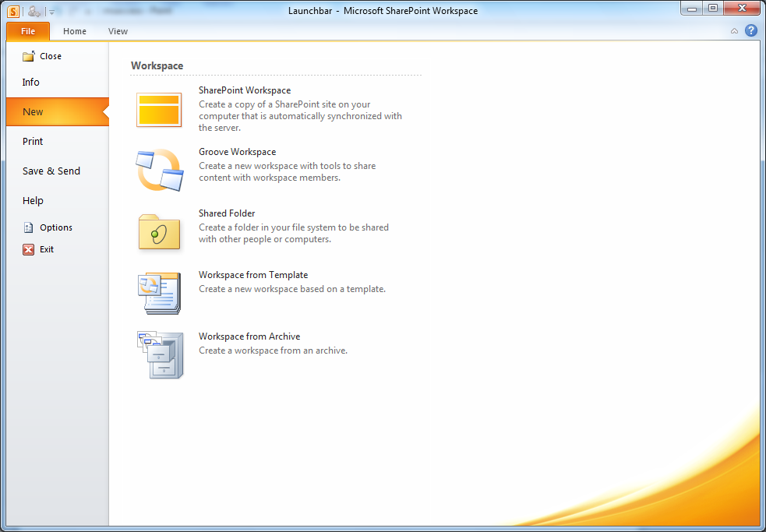Click Close in the backstage menu
Screen dimensions: 766x532
(x=50, y=56)
